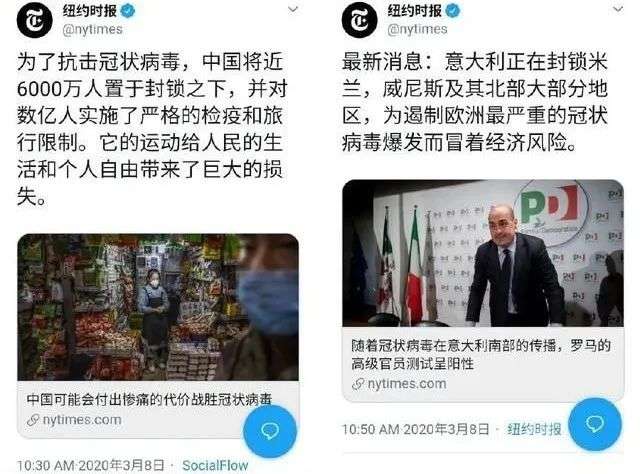This screenshot has width=640, height=474.
Task: Tap the blue reply bubble on left tweet
Action: click(270, 431)
